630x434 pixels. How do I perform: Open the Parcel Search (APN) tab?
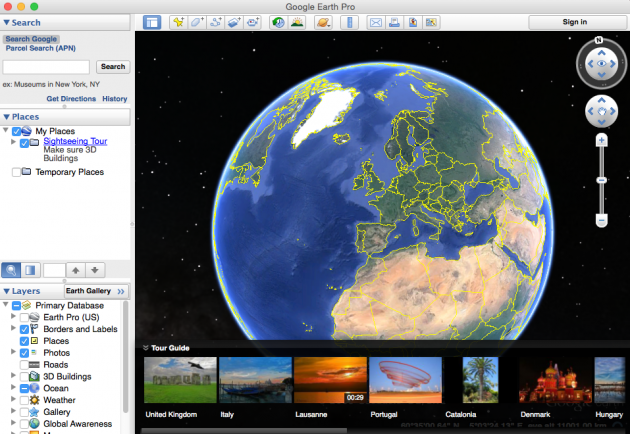point(39,47)
